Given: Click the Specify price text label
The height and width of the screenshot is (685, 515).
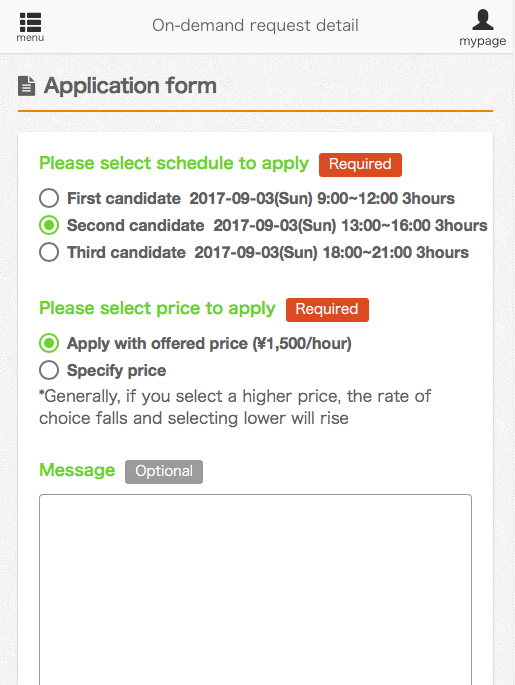Looking at the screenshot, I should [x=116, y=371].
